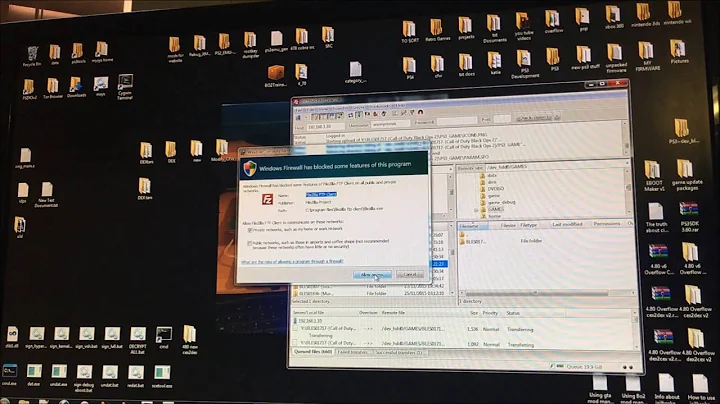Select the DECRYPT ALL.bat desktop icon
This screenshot has height=404, width=720.
click(138, 340)
